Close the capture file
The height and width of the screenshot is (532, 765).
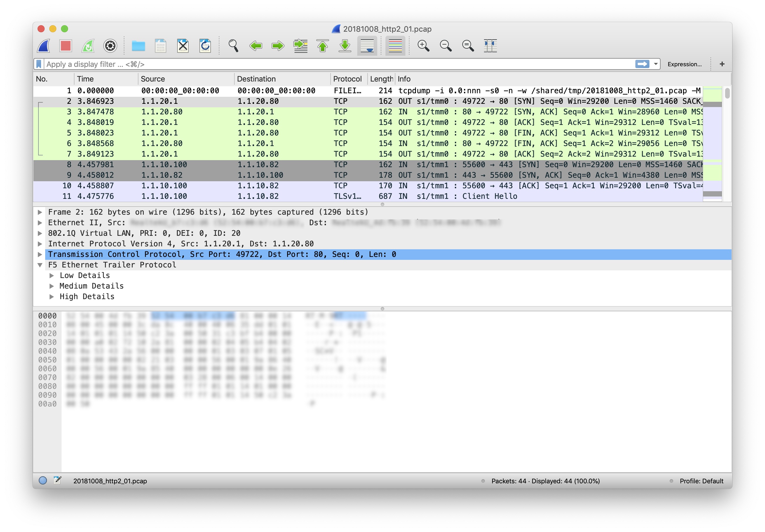point(182,46)
